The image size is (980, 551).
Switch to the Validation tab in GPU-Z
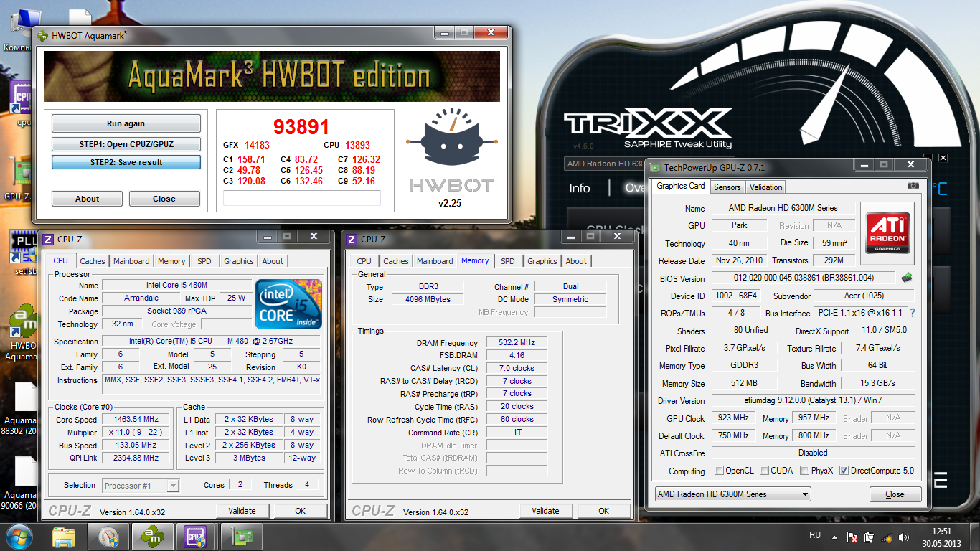(765, 187)
